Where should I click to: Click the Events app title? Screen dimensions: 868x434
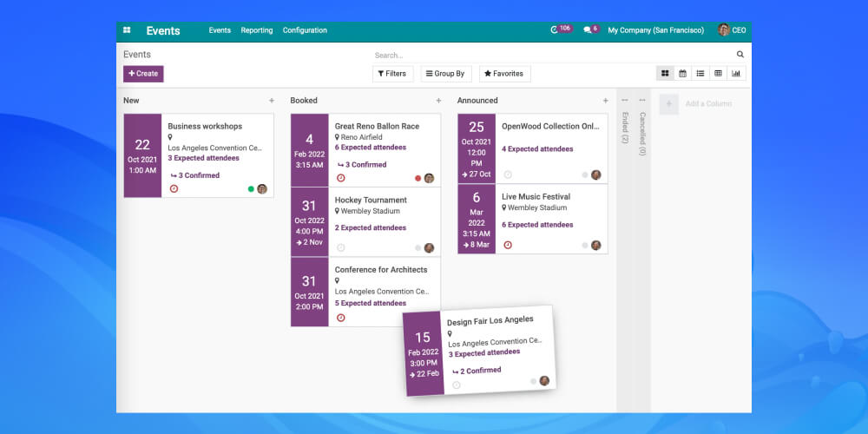(163, 31)
